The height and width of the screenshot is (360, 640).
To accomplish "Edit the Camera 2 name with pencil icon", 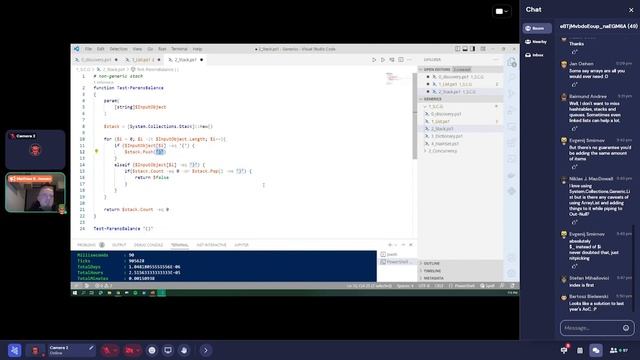I will tap(91, 348).
